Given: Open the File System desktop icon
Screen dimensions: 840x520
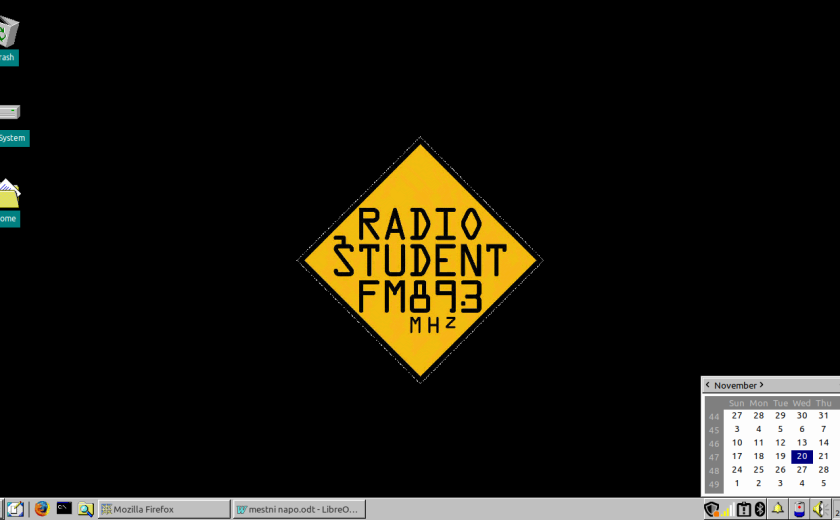Looking at the screenshot, I should click(x=9, y=113).
